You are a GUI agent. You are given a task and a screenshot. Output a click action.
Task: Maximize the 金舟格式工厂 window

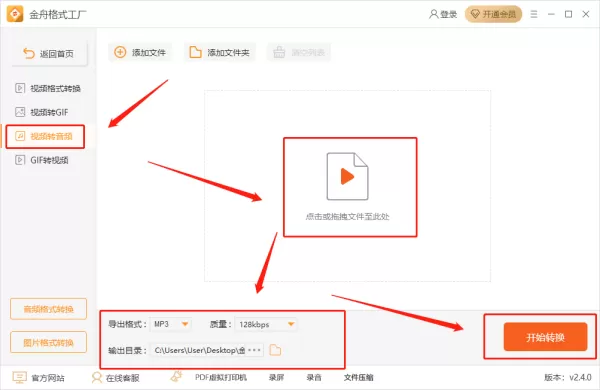569,14
